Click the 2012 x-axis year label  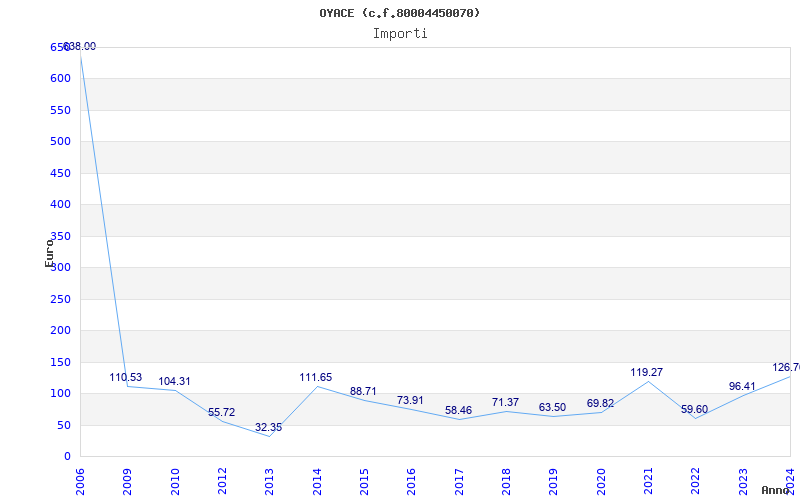(x=222, y=482)
